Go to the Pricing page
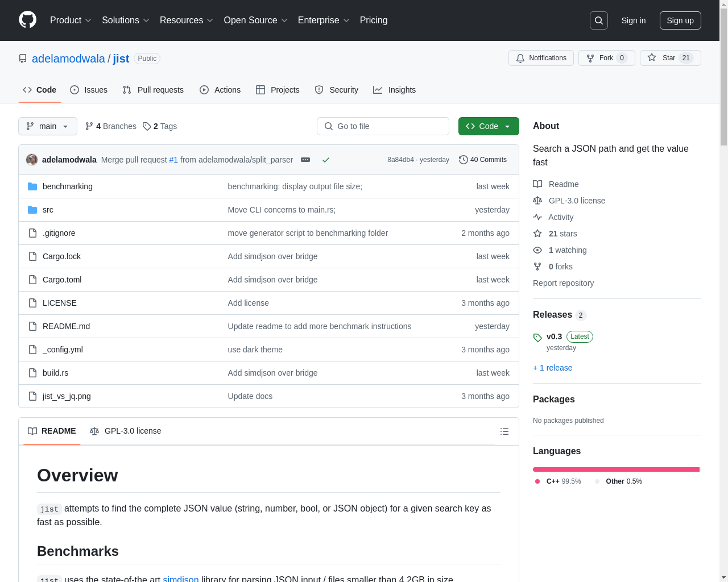This screenshot has width=728, height=582. click(x=374, y=20)
